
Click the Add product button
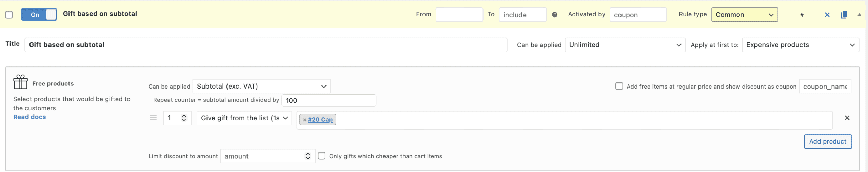(827, 141)
